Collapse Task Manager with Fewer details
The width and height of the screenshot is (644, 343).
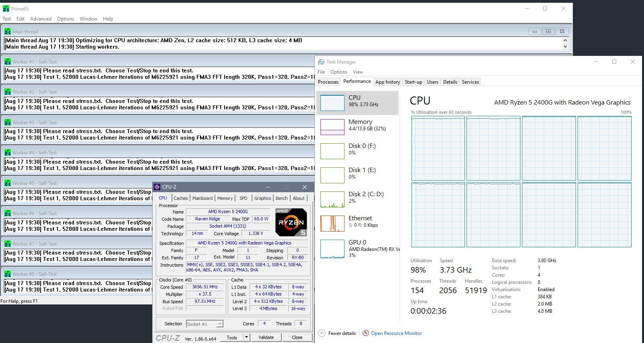337,333
